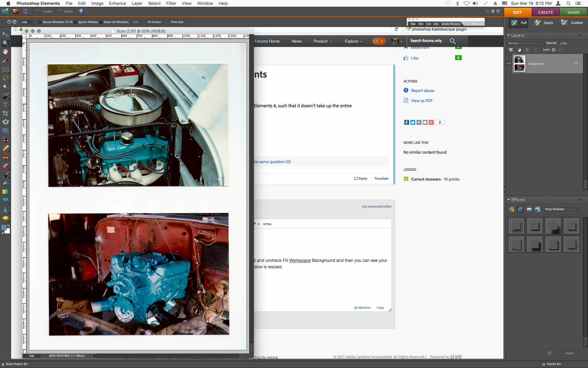Click the Fit Screen button
The width and height of the screenshot is (588, 368).
154,22
